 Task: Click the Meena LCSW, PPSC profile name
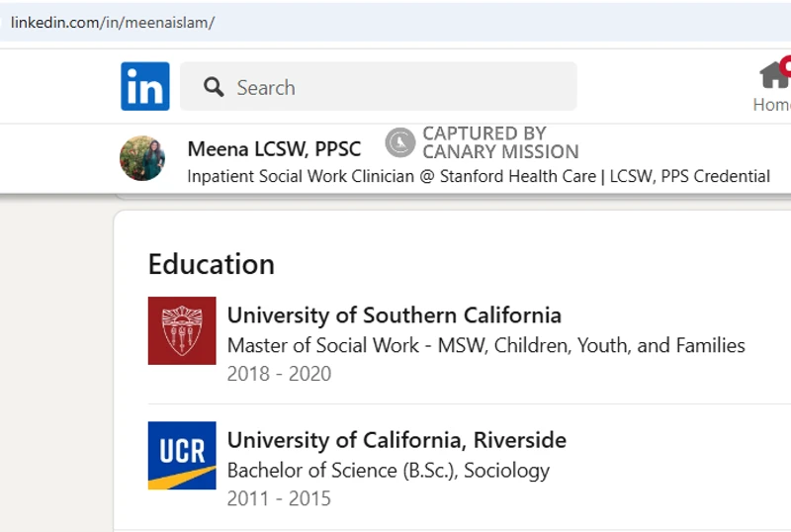pyautogui.click(x=274, y=149)
